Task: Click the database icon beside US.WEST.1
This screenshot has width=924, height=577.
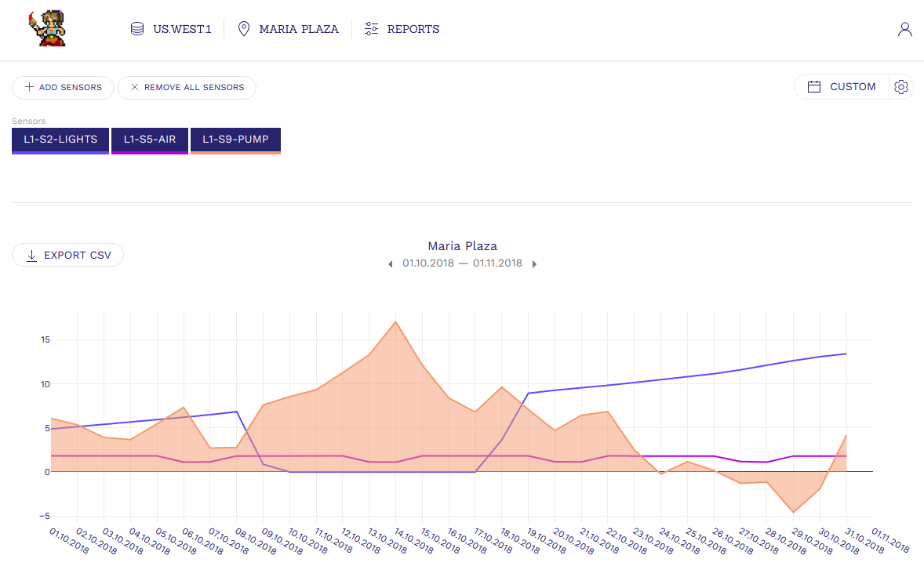Action: click(137, 29)
